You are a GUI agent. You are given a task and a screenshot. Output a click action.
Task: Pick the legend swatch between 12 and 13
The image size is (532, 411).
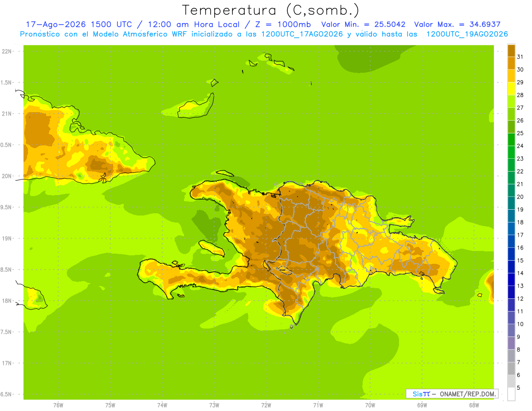(511, 292)
